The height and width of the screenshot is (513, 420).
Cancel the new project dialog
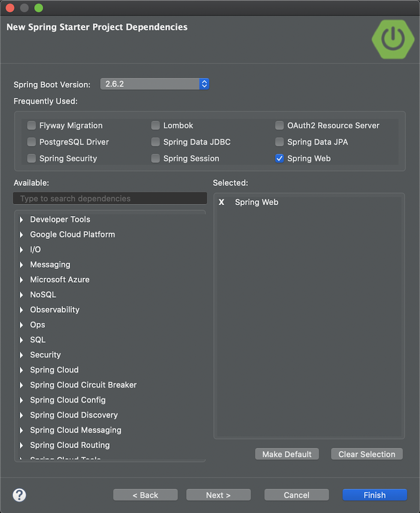(296, 495)
